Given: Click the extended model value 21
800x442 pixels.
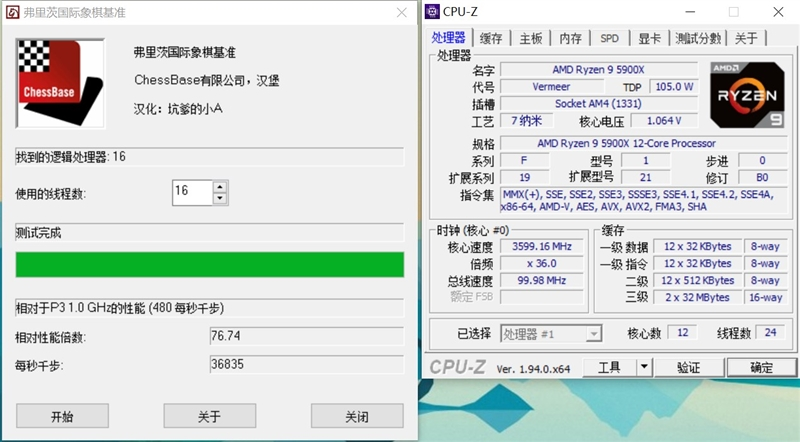Looking at the screenshot, I should (x=645, y=178).
